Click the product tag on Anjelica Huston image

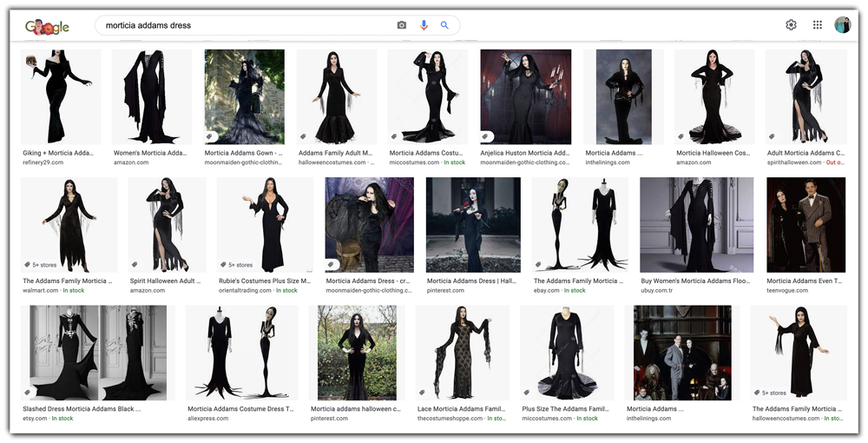pyautogui.click(x=486, y=136)
